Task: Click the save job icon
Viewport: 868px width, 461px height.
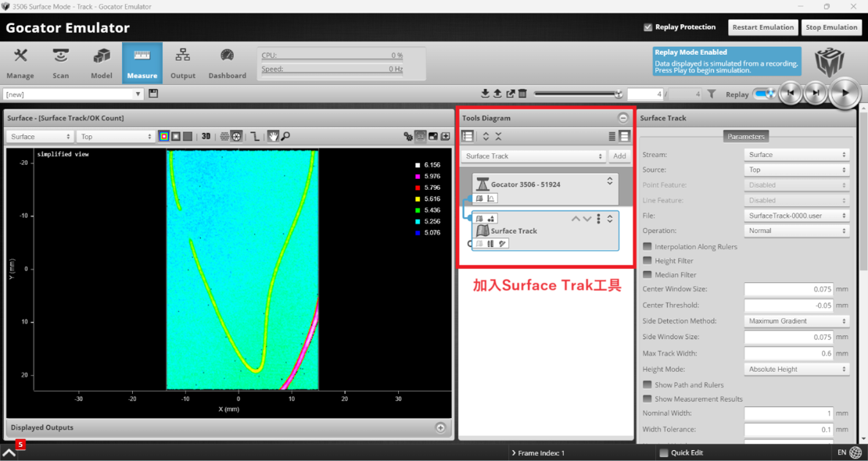Action: point(153,94)
